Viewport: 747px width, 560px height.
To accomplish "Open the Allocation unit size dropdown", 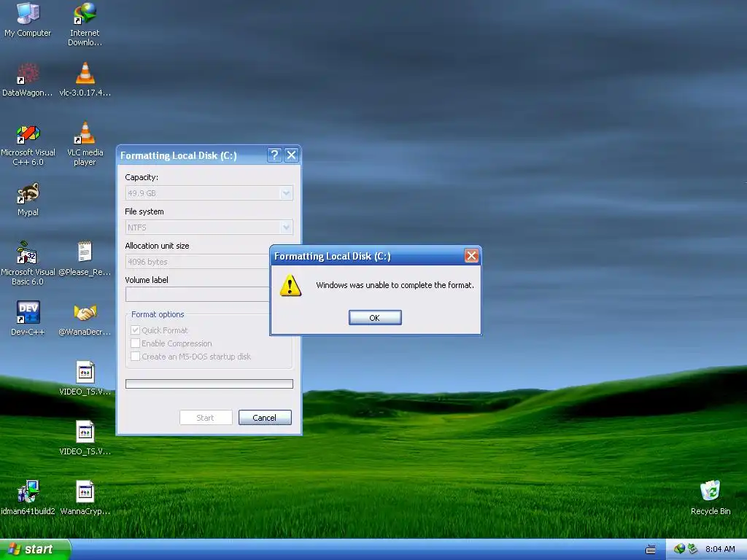I will pos(198,262).
